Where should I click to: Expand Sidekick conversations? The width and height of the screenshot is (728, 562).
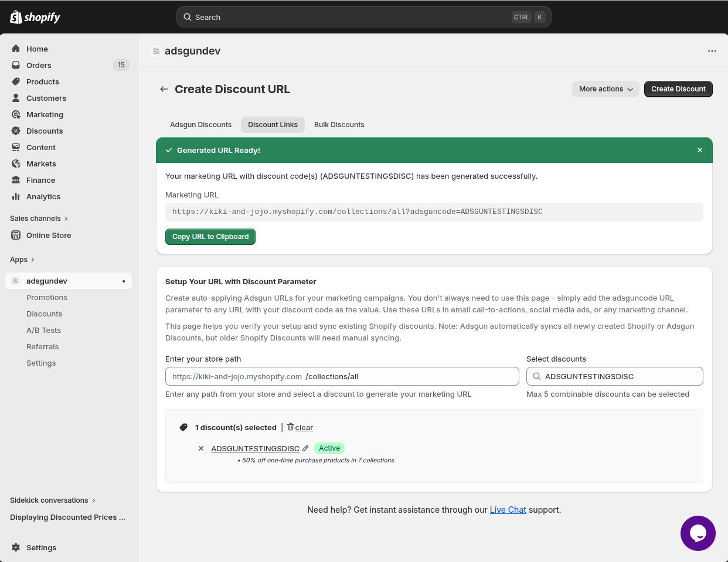click(x=53, y=500)
